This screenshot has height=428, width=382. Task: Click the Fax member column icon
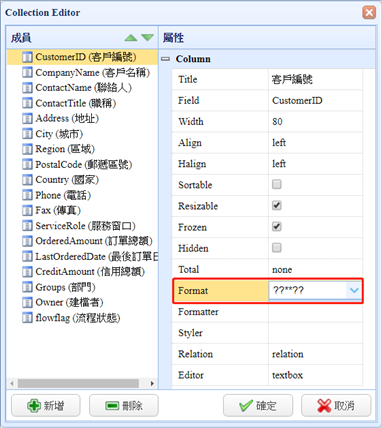tap(27, 210)
